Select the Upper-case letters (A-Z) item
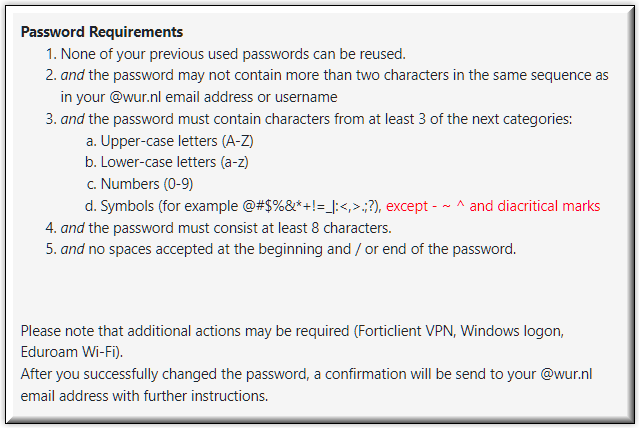Viewport: 640px width, 429px height. 169,141
